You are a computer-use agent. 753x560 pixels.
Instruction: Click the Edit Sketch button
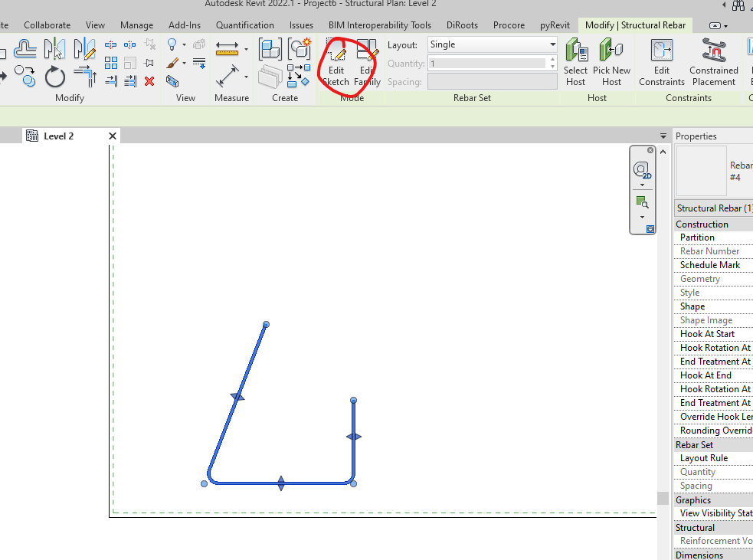click(336, 63)
